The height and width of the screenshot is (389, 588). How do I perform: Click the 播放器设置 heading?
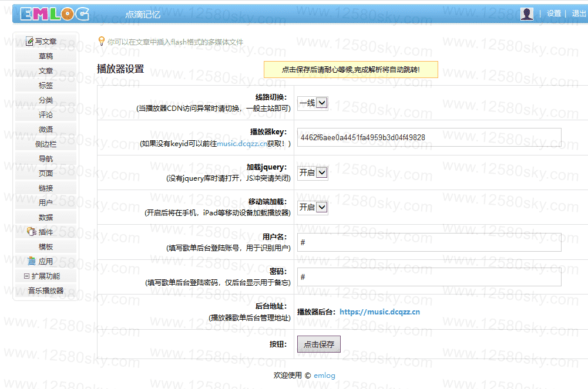tap(120, 69)
